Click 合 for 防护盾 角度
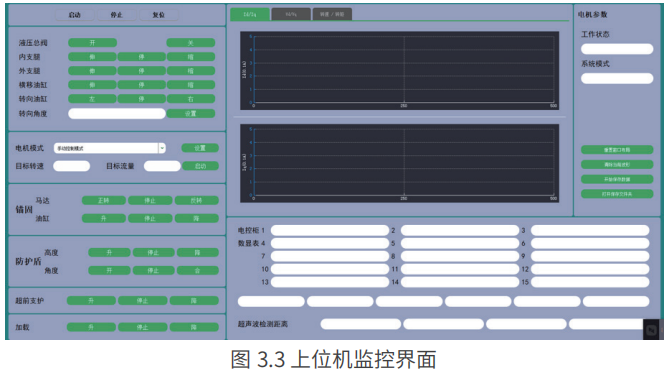The image size is (667, 388). point(198,270)
